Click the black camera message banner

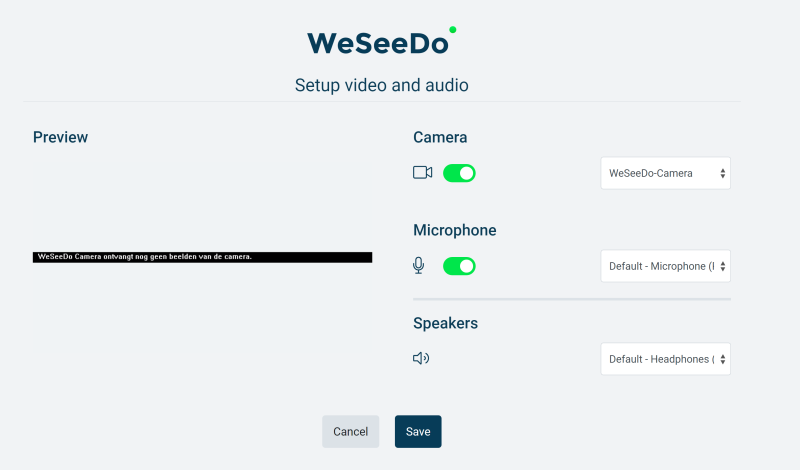pos(202,257)
